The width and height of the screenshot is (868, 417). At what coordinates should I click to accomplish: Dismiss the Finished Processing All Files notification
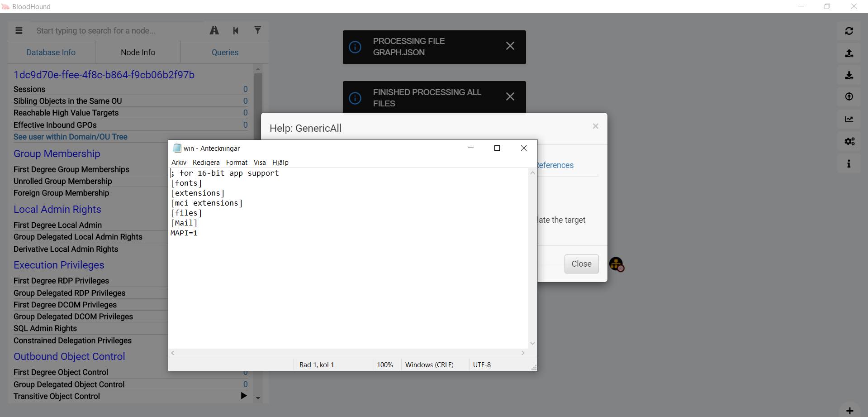[510, 96]
